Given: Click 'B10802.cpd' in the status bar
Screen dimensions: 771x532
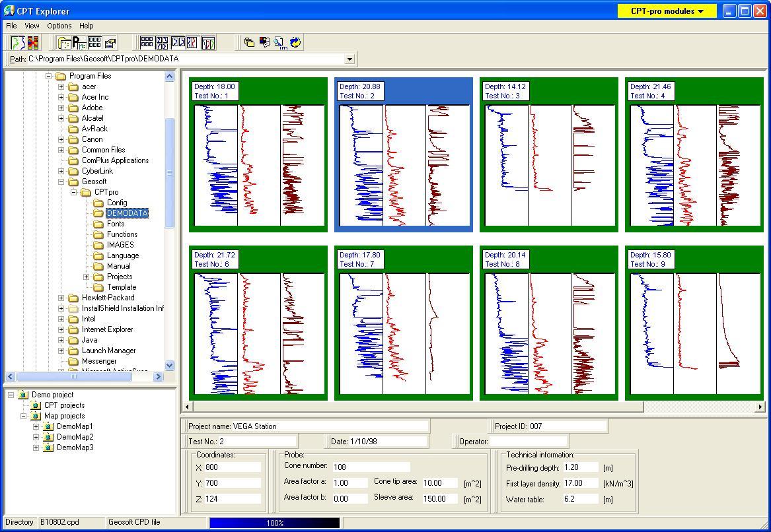Looking at the screenshot, I should click(x=59, y=522).
